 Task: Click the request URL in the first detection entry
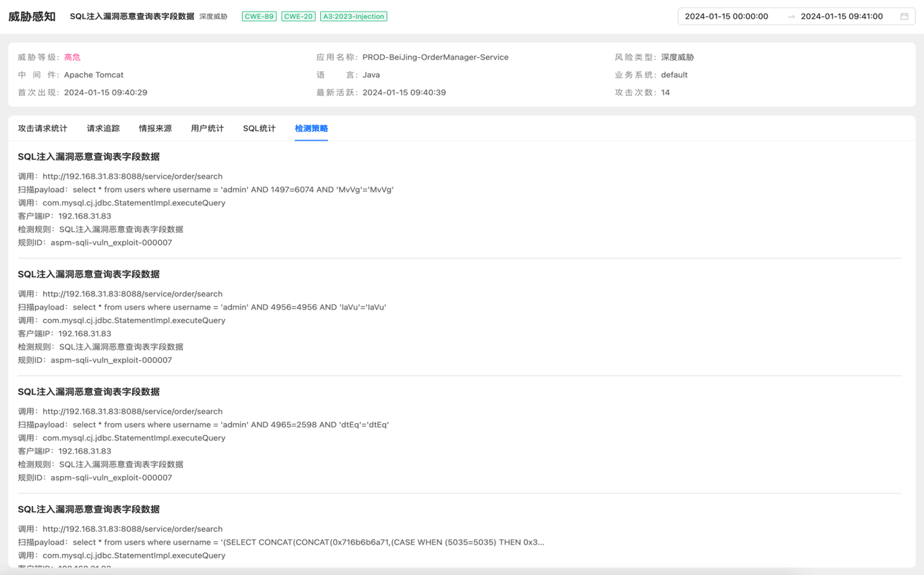click(132, 176)
